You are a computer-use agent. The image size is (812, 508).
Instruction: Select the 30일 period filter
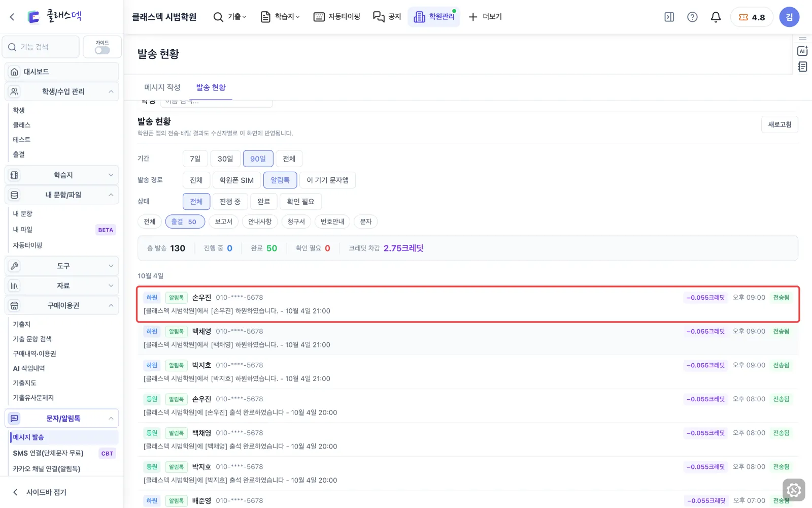click(225, 158)
